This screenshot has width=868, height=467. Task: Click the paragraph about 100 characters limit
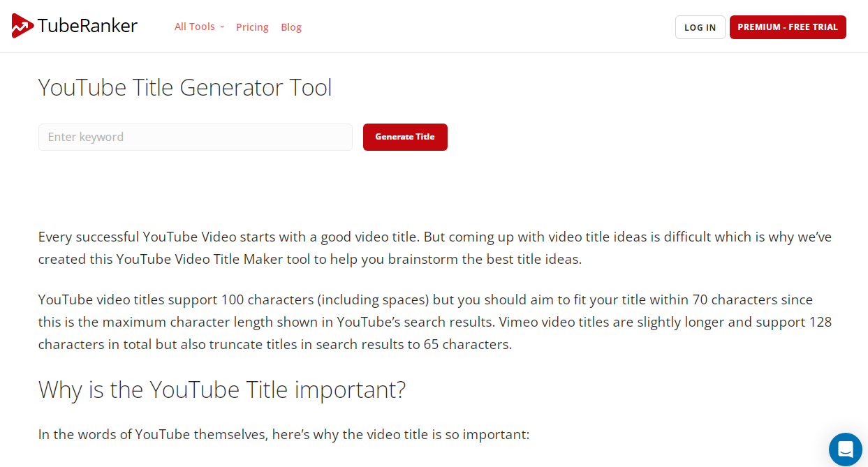click(435, 322)
